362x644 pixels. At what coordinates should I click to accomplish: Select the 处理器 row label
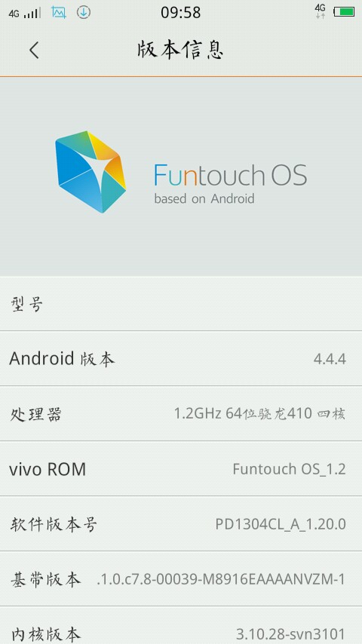[x=35, y=414]
